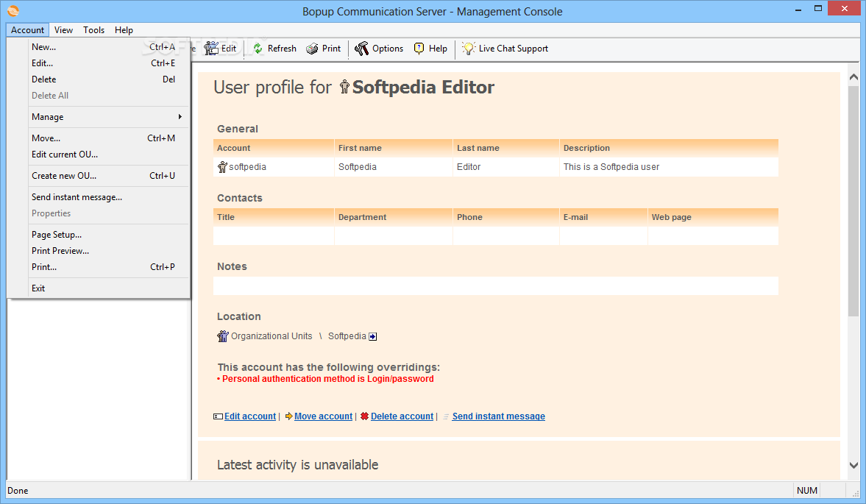Click the First name column header
The width and height of the screenshot is (866, 504).
click(x=393, y=148)
